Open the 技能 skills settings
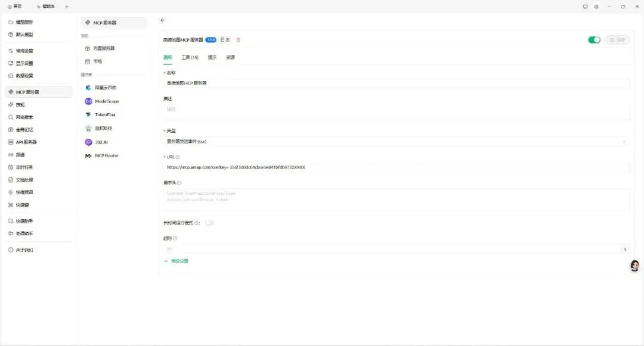The image size is (644, 346). coord(39,105)
